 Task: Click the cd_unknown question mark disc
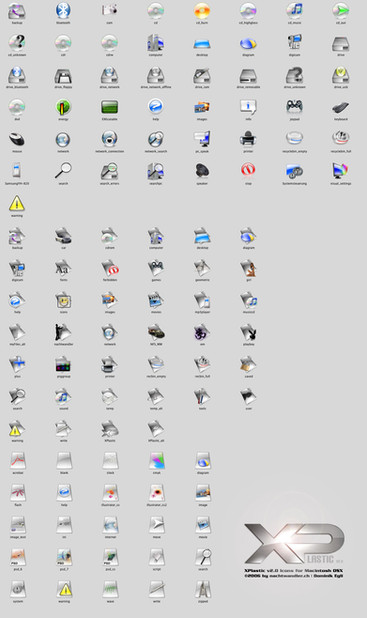point(17,43)
